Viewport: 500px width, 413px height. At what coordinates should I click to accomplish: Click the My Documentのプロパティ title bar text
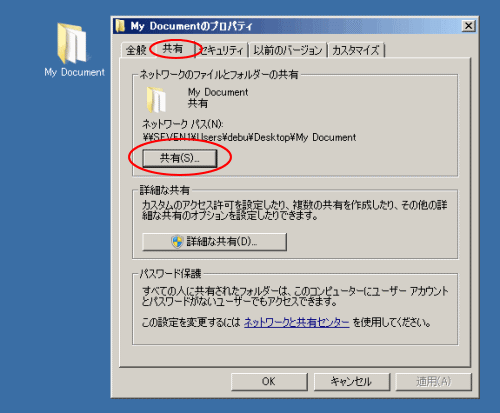point(191,26)
